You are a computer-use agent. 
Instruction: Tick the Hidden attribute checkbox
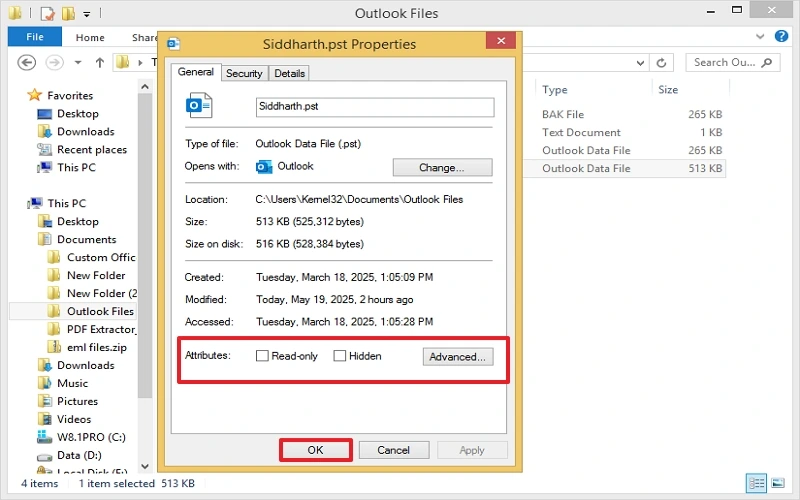pyautogui.click(x=340, y=356)
